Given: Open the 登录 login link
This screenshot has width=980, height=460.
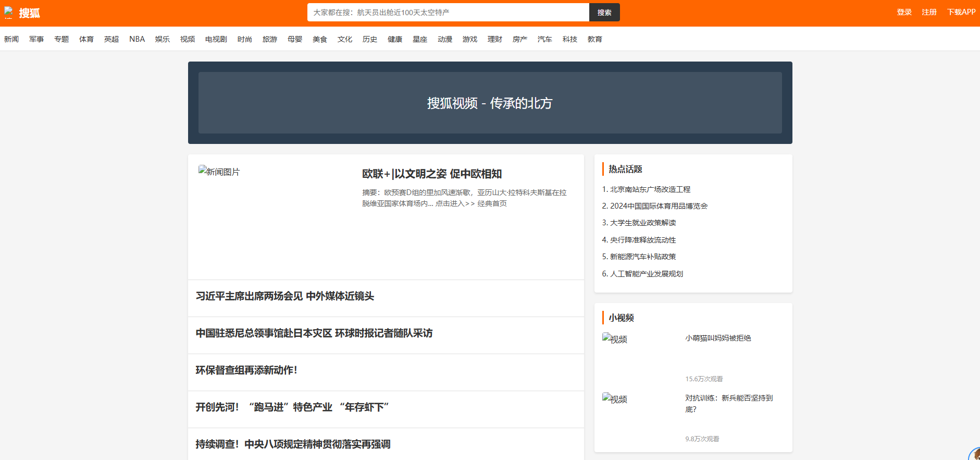Looking at the screenshot, I should point(904,13).
